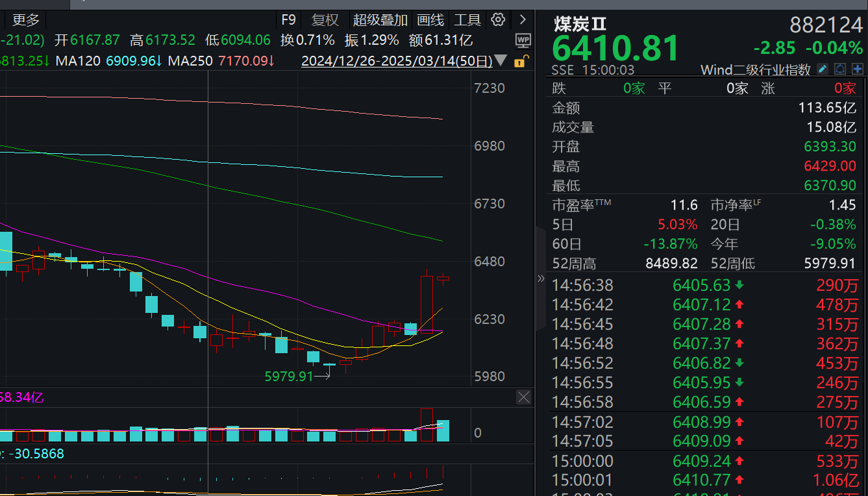Select the latest candlestick on the chart
This screenshot has width=868, height=496.
(443, 279)
